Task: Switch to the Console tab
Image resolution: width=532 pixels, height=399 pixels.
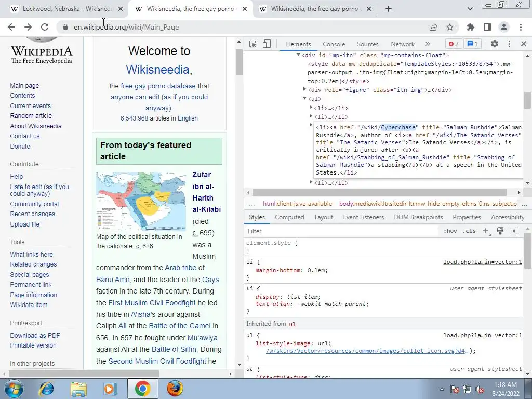Action: pyautogui.click(x=334, y=44)
